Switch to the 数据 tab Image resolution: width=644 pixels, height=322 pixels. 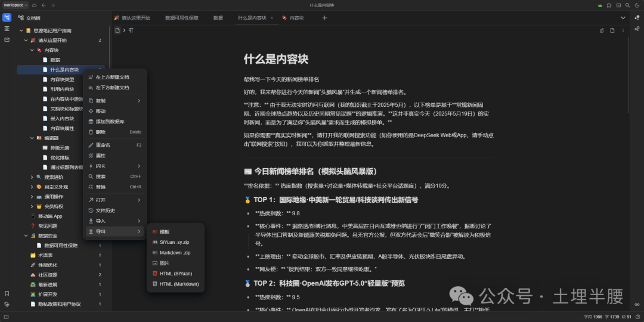[218, 18]
